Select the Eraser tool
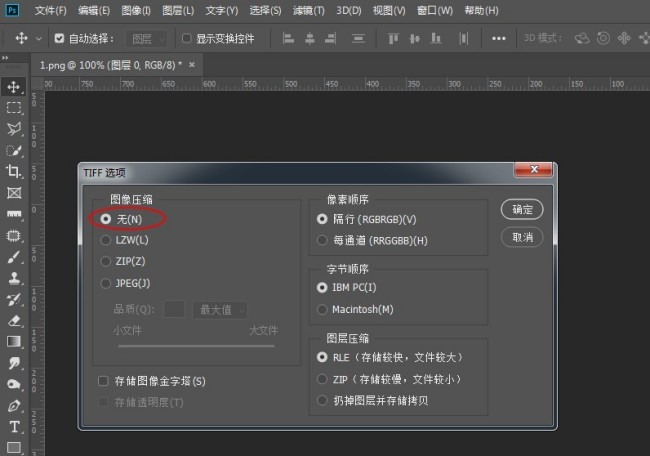Screen dimensions: 650x456 [14, 320]
